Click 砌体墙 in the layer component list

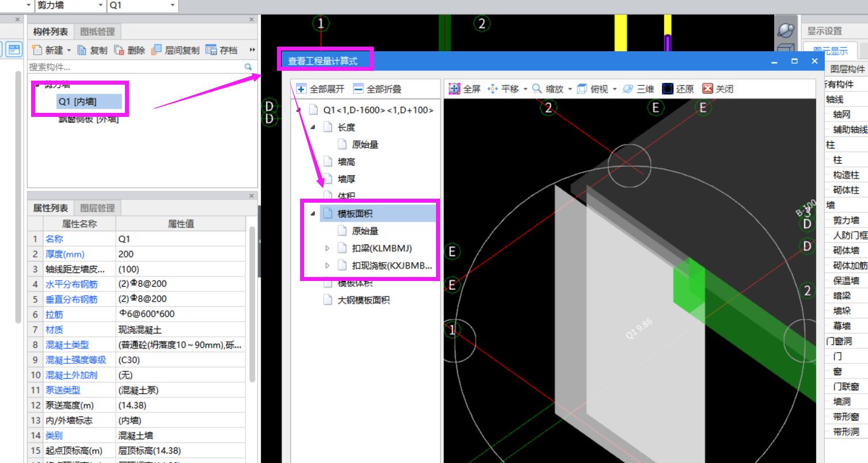click(x=846, y=251)
